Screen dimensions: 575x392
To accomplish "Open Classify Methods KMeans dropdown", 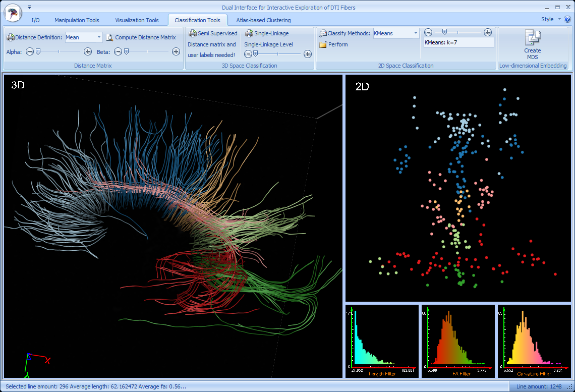I will pos(416,33).
